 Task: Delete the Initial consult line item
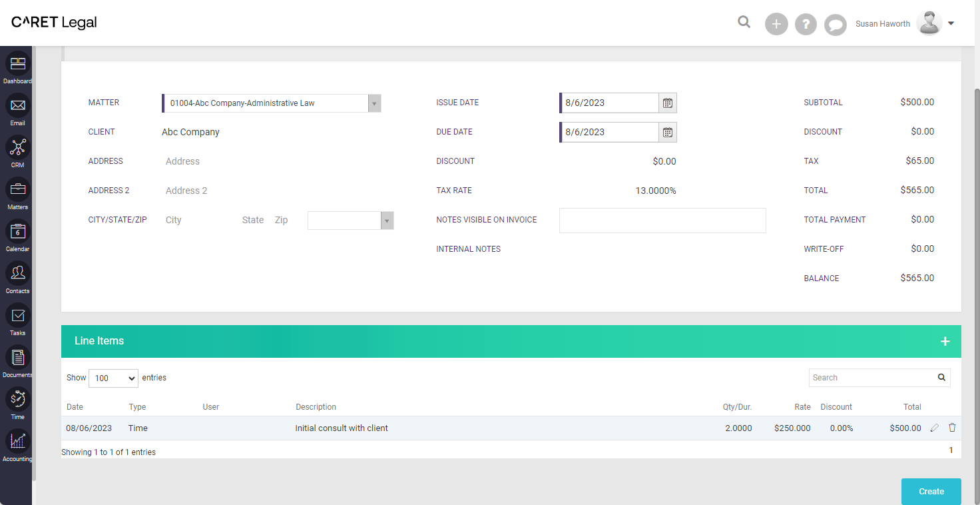[x=952, y=428]
